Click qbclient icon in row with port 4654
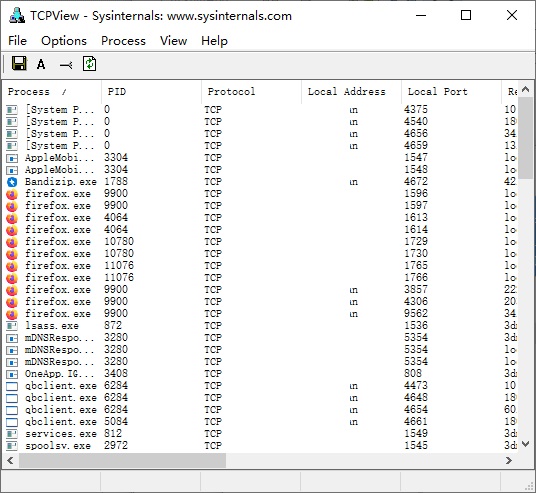The width and height of the screenshot is (536, 493). [x=12, y=410]
